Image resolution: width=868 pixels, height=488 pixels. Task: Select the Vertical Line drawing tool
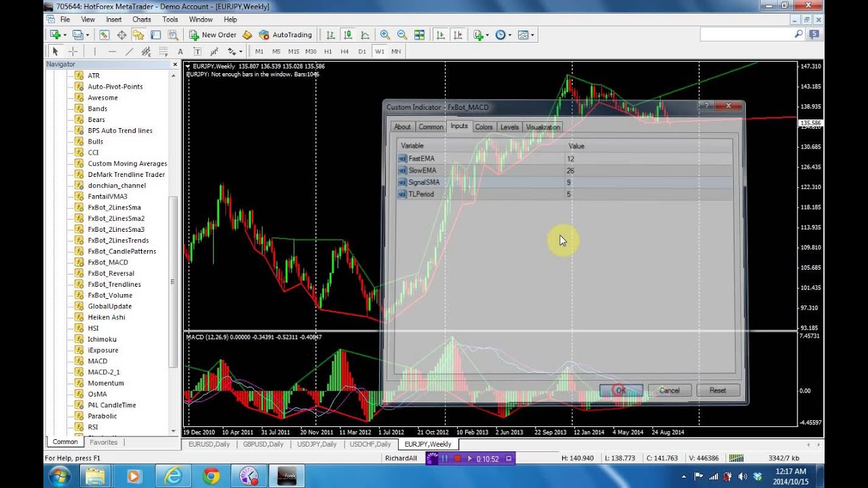[x=95, y=52]
